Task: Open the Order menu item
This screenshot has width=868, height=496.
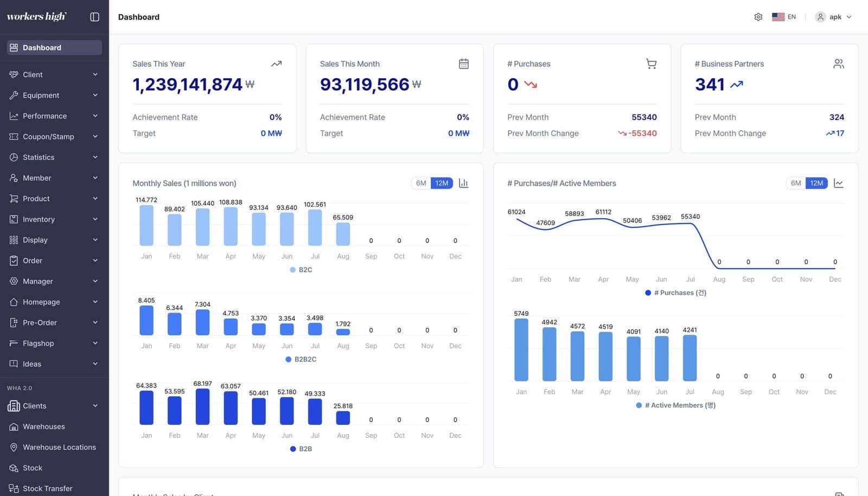Action: click(x=54, y=260)
